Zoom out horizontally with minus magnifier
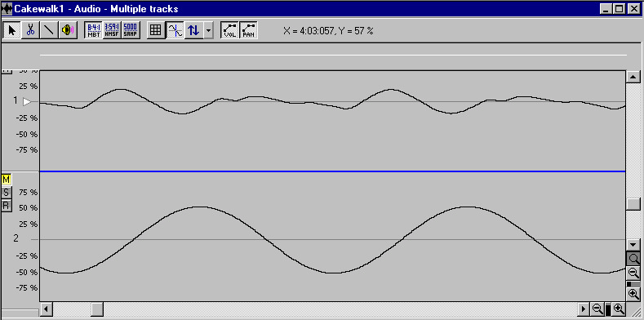The width and height of the screenshot is (644, 320). pyautogui.click(x=598, y=309)
